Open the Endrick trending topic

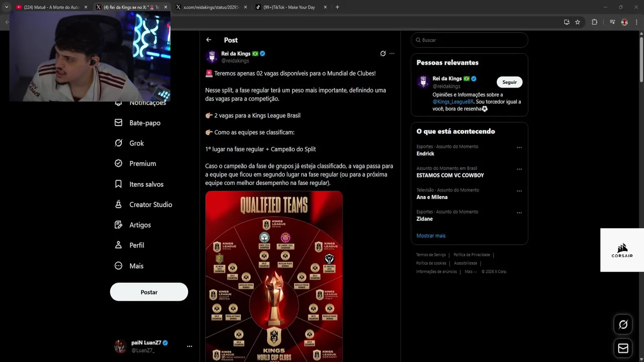pos(425,154)
